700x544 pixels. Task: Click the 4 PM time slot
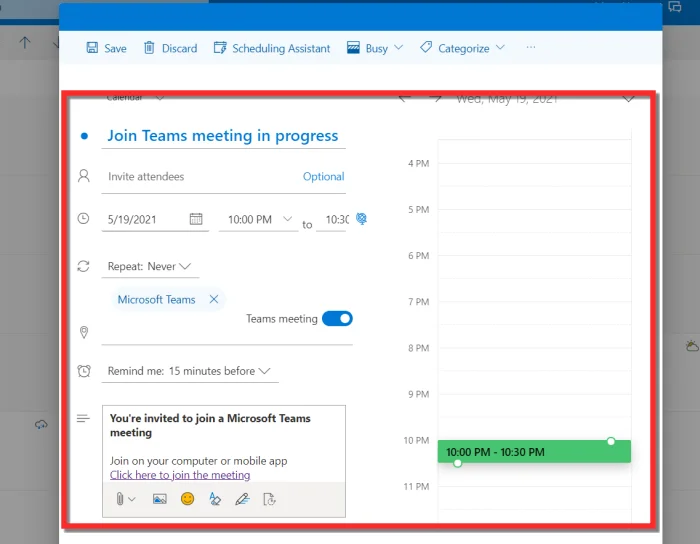pyautogui.click(x=534, y=174)
